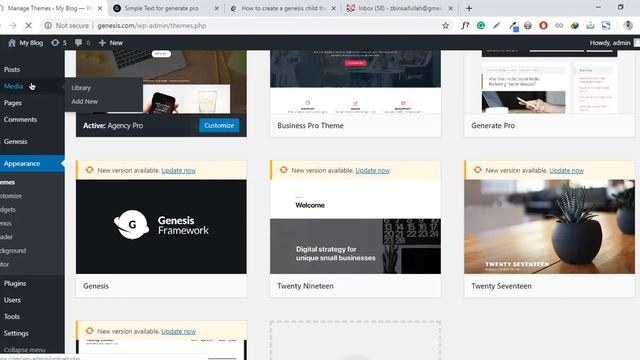Open Plugins in the admin sidebar
The image size is (640, 360).
(15, 283)
